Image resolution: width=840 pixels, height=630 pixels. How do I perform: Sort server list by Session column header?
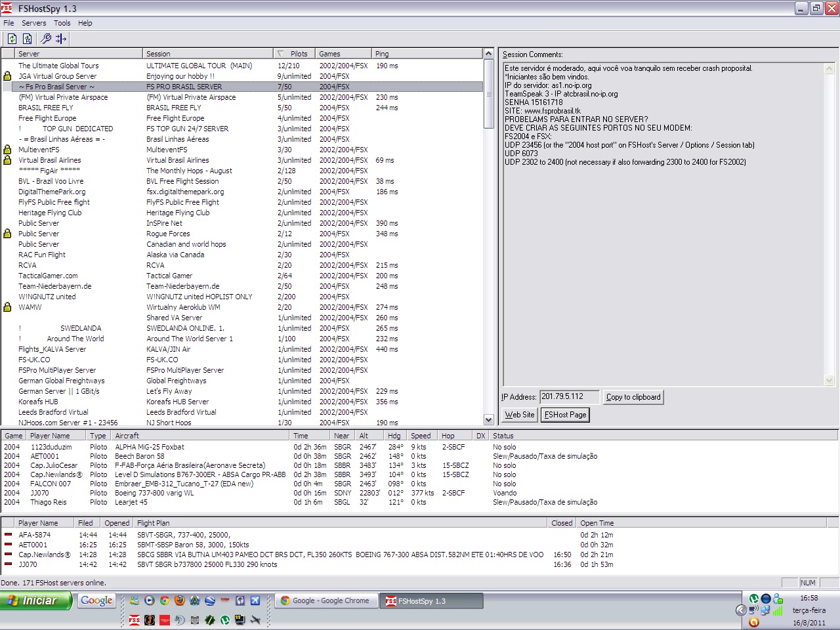click(x=208, y=54)
